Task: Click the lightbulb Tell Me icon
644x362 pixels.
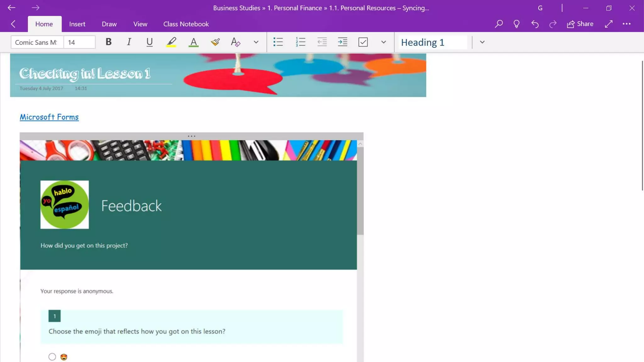Action: pyautogui.click(x=516, y=24)
